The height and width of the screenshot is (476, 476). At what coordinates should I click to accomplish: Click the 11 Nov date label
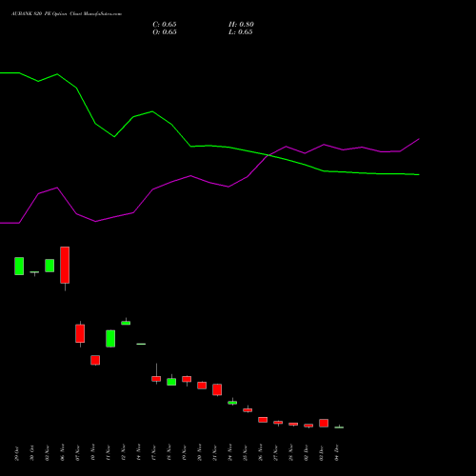coord(109,452)
